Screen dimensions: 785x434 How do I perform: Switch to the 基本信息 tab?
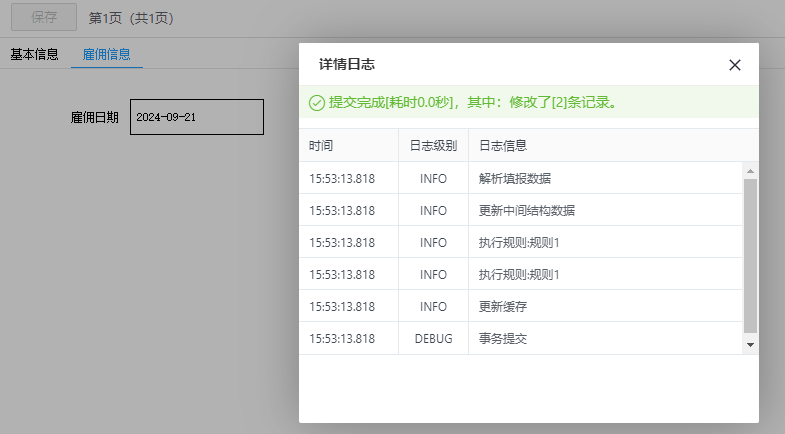coord(35,54)
